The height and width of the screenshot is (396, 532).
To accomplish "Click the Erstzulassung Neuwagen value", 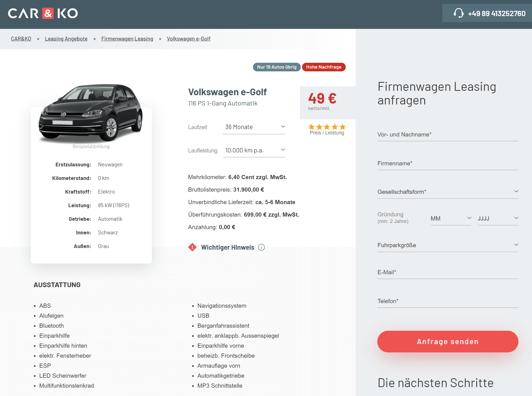I will (110, 164).
